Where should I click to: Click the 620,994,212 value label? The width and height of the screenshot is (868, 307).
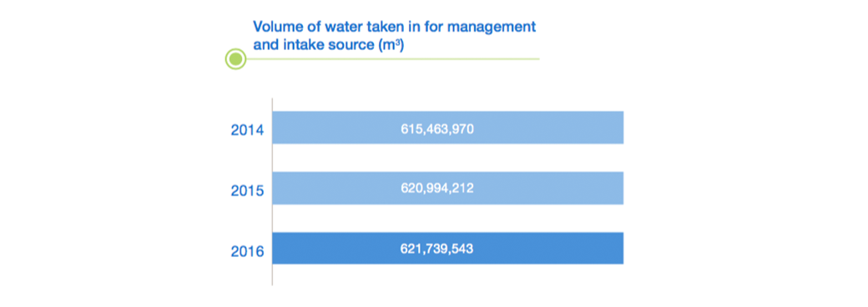click(x=437, y=189)
